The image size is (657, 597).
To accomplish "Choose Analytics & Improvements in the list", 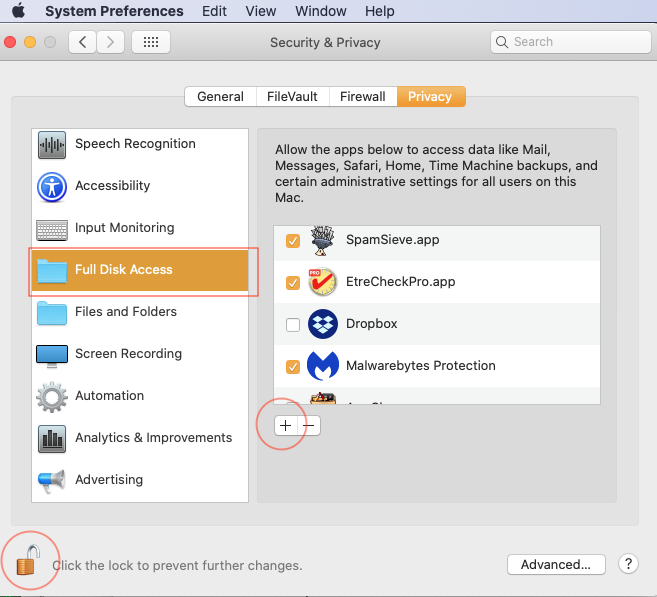I will coord(140,437).
